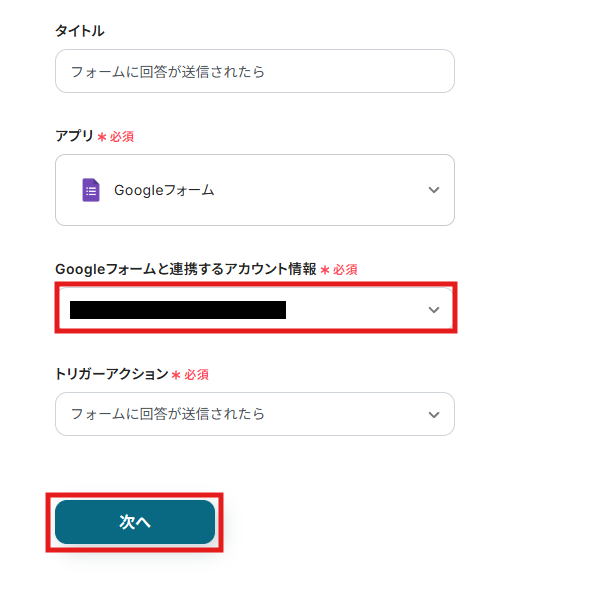Click the red asterisk beside アプリ

(x=102, y=136)
